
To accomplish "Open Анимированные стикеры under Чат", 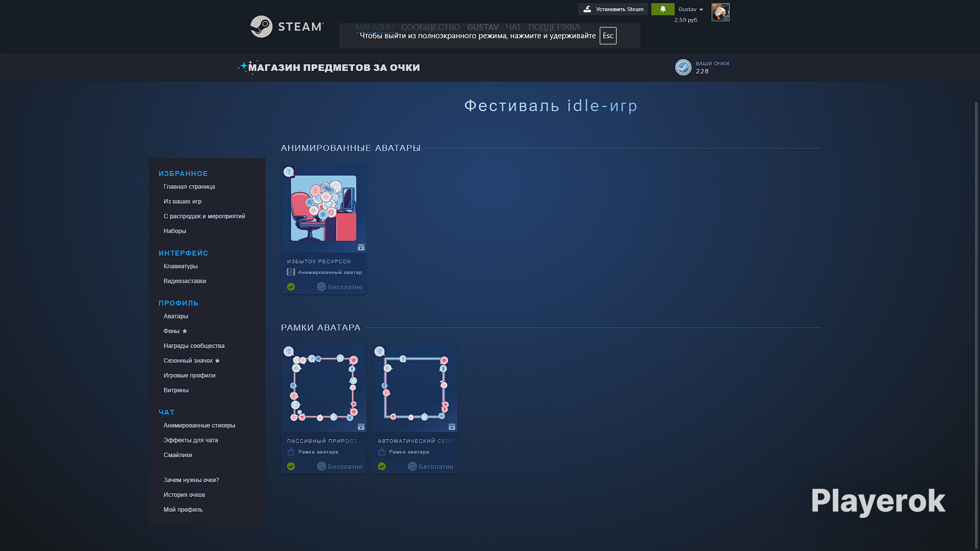I will click(199, 426).
